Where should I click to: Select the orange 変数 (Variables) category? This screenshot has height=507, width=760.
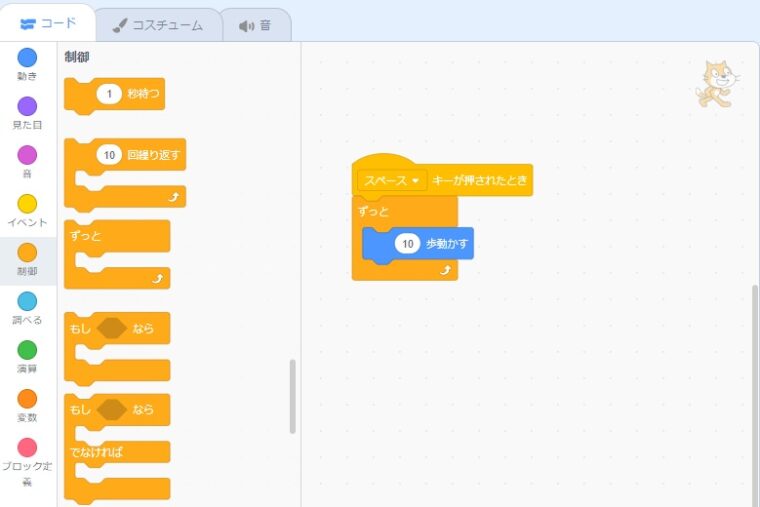coord(28,399)
